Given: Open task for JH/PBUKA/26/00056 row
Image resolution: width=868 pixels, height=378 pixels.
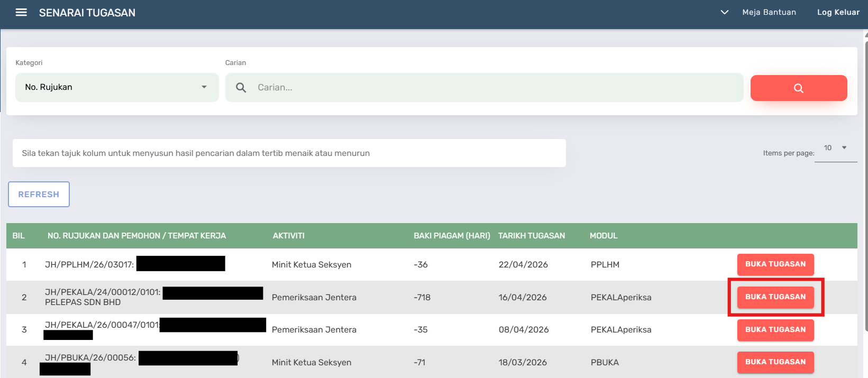Looking at the screenshot, I should (x=775, y=362).
